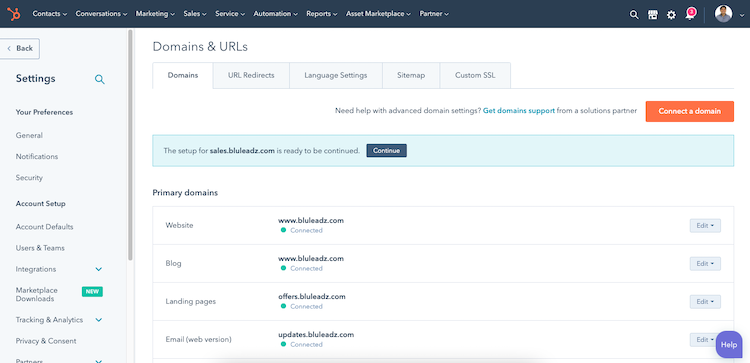750x363 pixels.
Task: Open the Automation menu
Action: (x=276, y=14)
